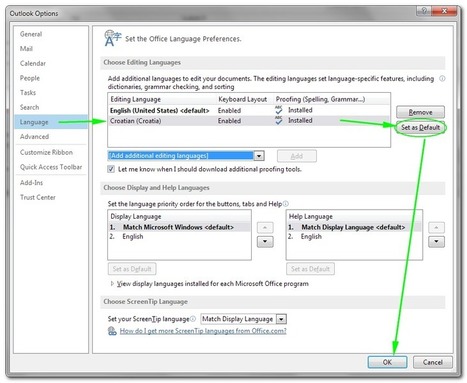Select English in the Help Language list
The height and width of the screenshot is (383, 467).
[x=354, y=236]
